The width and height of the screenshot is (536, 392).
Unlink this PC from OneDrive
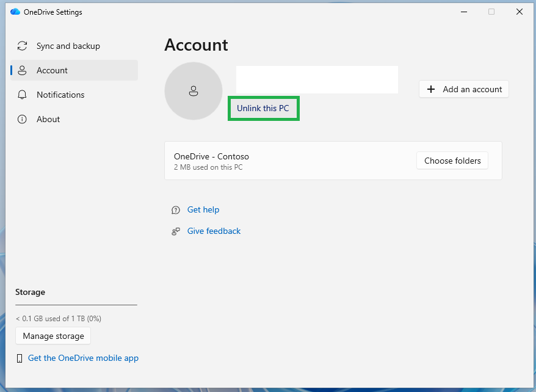tap(263, 108)
